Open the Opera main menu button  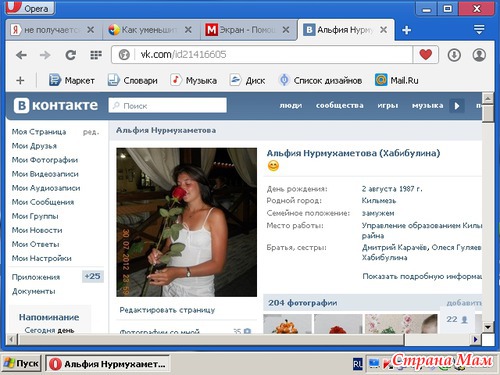[x=30, y=8]
